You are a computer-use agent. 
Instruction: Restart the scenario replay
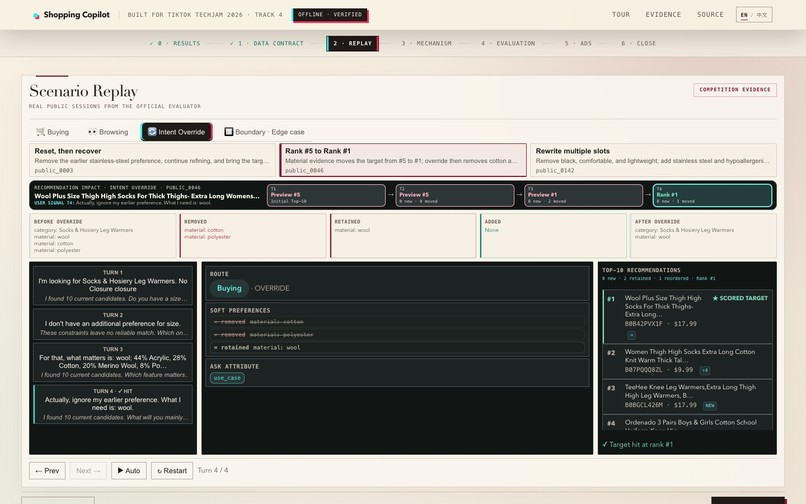click(x=172, y=471)
